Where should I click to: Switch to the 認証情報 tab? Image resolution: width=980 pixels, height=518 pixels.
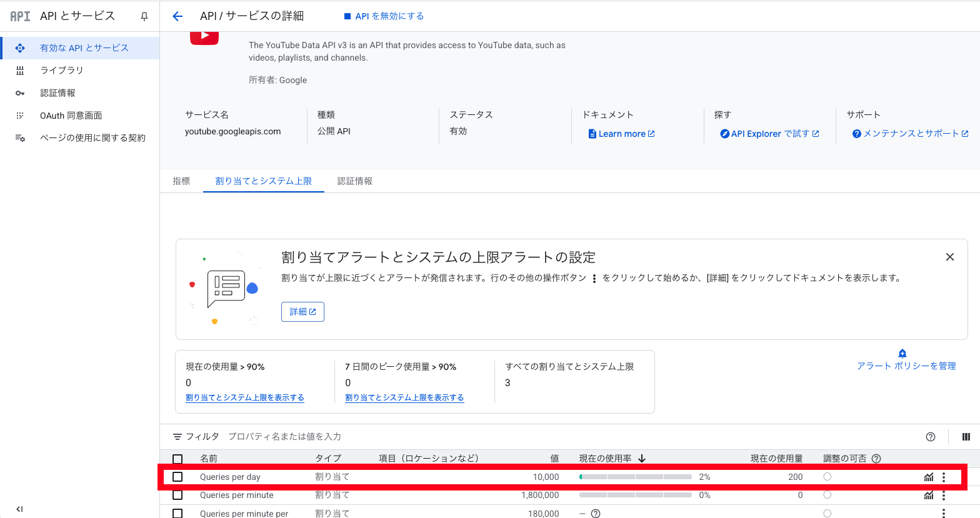point(354,181)
